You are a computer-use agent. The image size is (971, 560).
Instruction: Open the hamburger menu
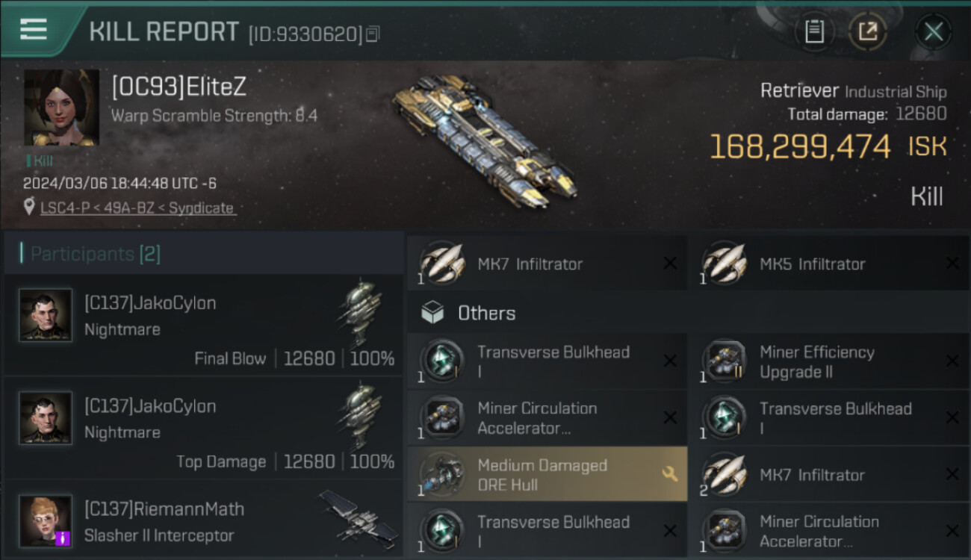[34, 30]
